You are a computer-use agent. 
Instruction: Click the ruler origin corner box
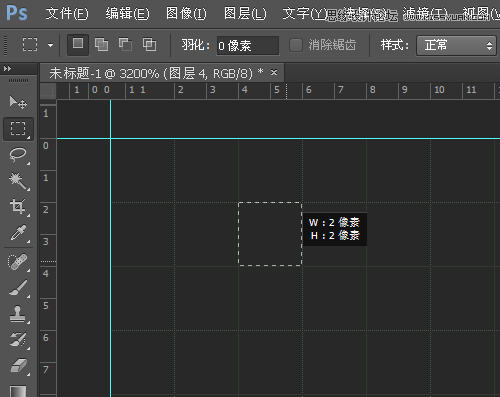48,91
